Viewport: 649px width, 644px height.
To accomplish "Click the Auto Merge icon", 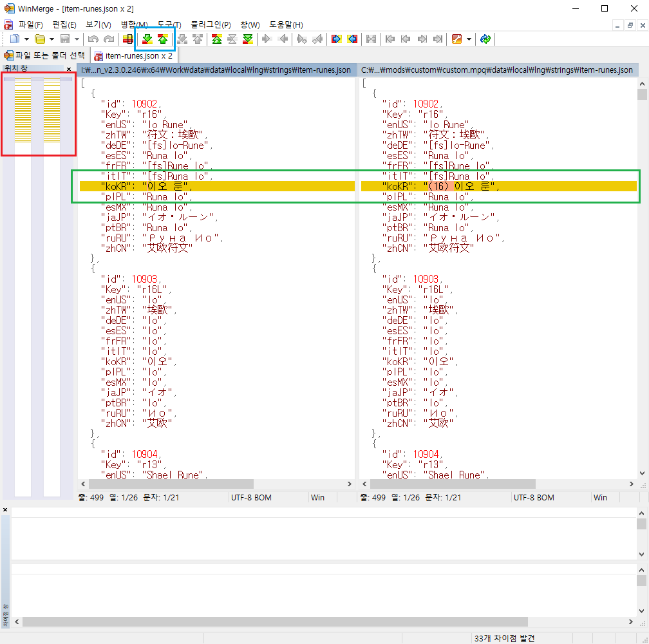I will click(x=372, y=39).
